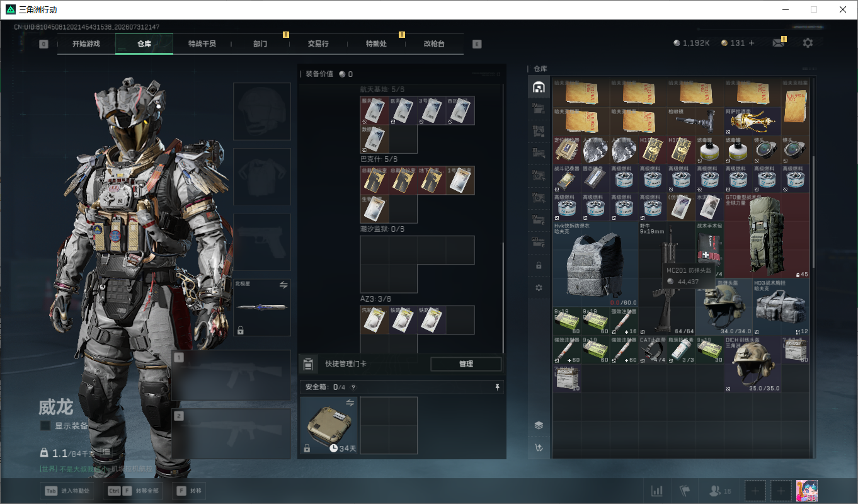Switch to the 改枪台 tab
This screenshot has width=858, height=504.
pyautogui.click(x=434, y=44)
